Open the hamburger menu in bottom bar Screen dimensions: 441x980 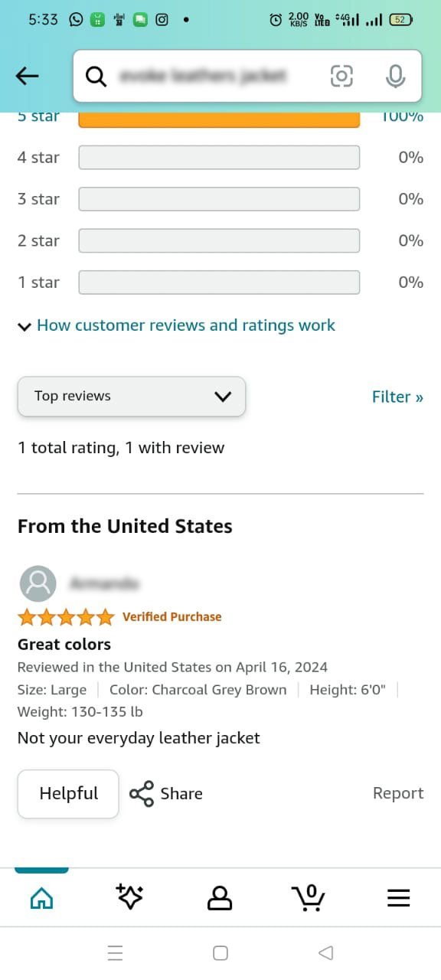pos(398,897)
